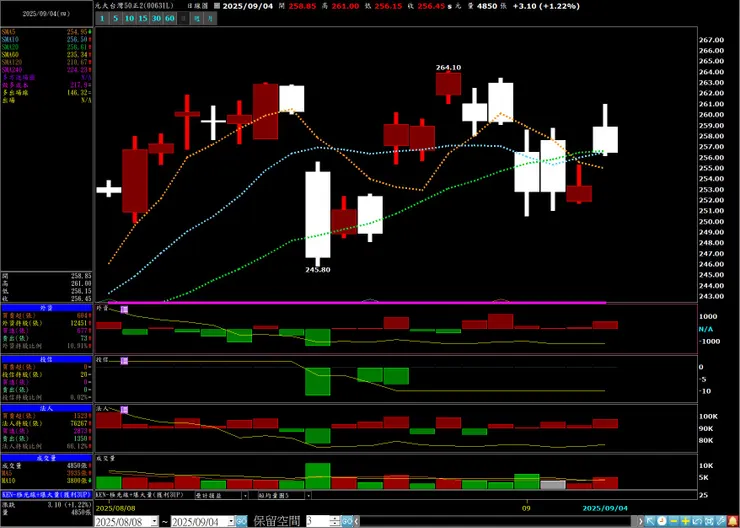Click the SMA240 legend row
740x528 pixels.
point(47,70)
